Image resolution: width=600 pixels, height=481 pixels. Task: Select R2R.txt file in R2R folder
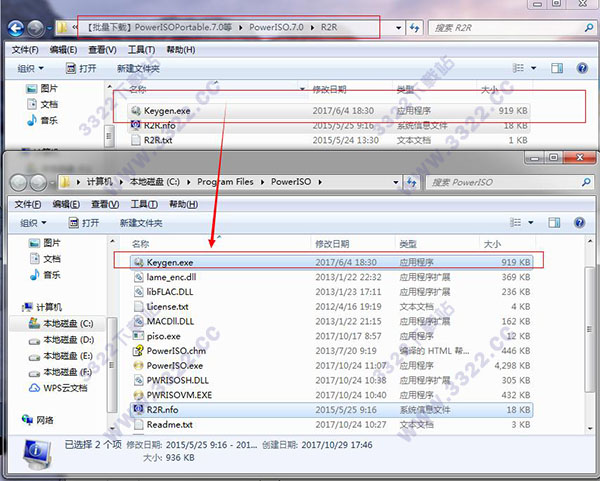(x=158, y=140)
